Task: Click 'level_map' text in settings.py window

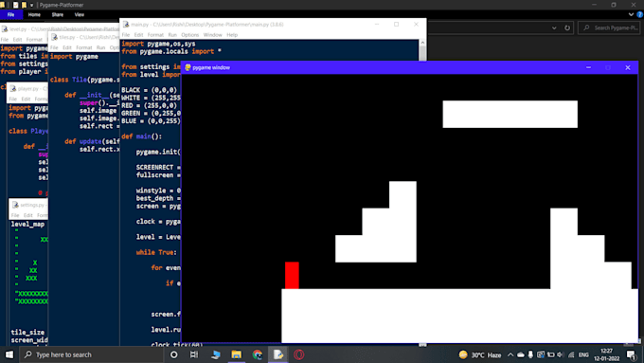Action: 27,224
